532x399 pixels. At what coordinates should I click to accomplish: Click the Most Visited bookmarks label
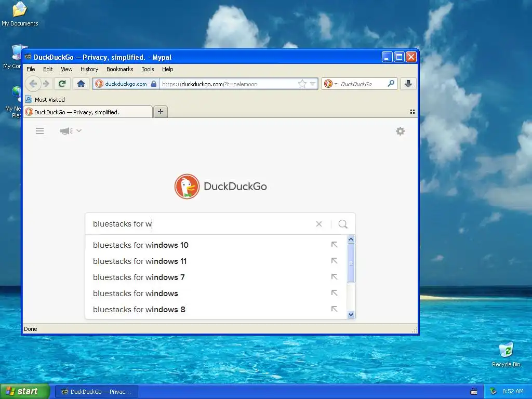49,100
